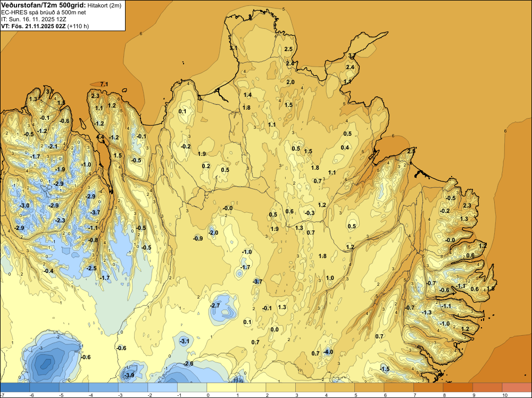Click the -2.5 temperature label

(92, 268)
